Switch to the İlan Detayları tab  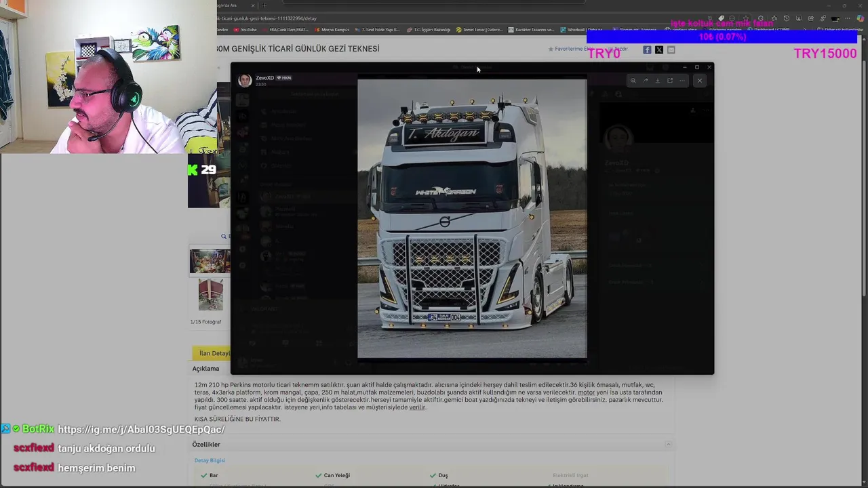coord(212,353)
